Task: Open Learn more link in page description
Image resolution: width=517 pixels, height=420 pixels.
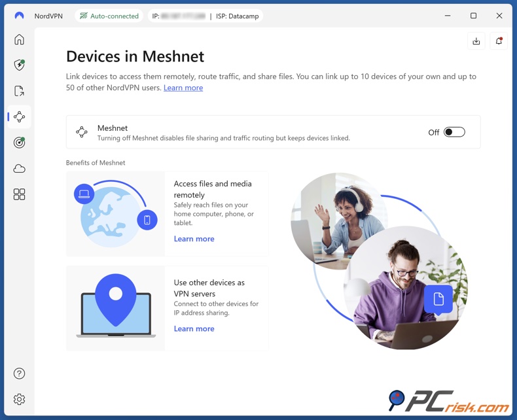Action: 183,88
